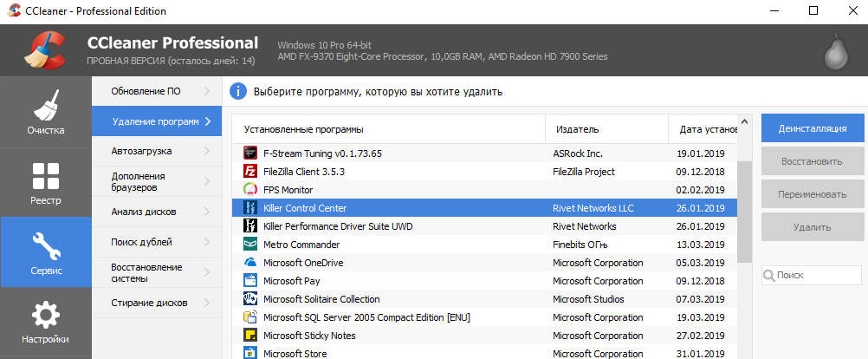Open the Обновление ПО submenu
Image resolution: width=868 pixels, height=359 pixels.
pyautogui.click(x=156, y=90)
